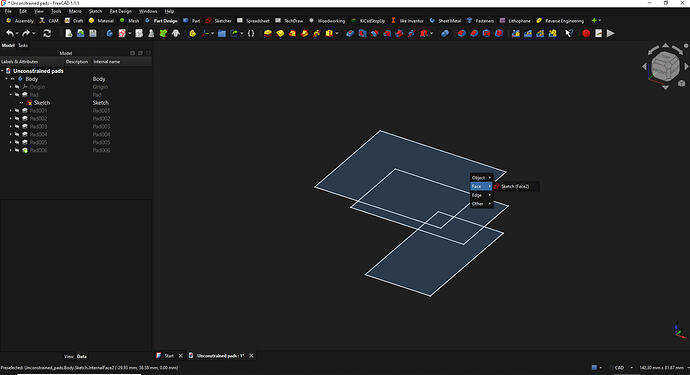The width and height of the screenshot is (690, 375).
Task: Close the Unconstrained pads document tab
Action: [251, 356]
